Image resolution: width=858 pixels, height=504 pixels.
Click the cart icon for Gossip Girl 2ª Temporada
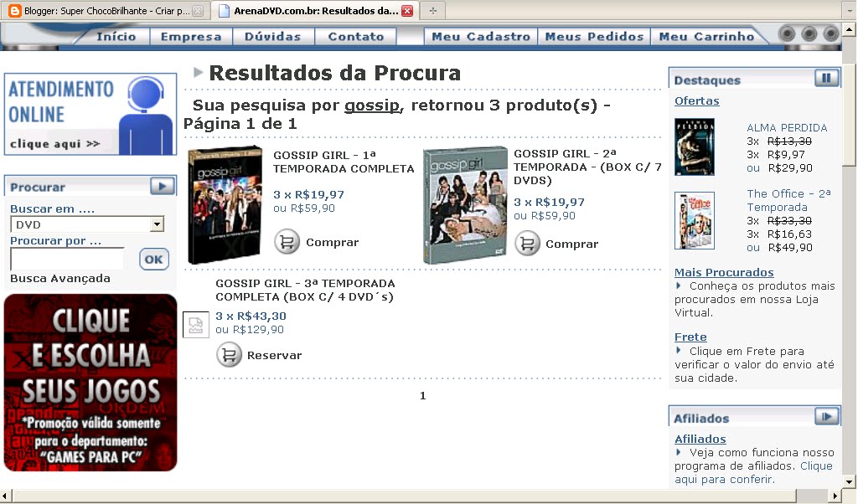tap(528, 244)
